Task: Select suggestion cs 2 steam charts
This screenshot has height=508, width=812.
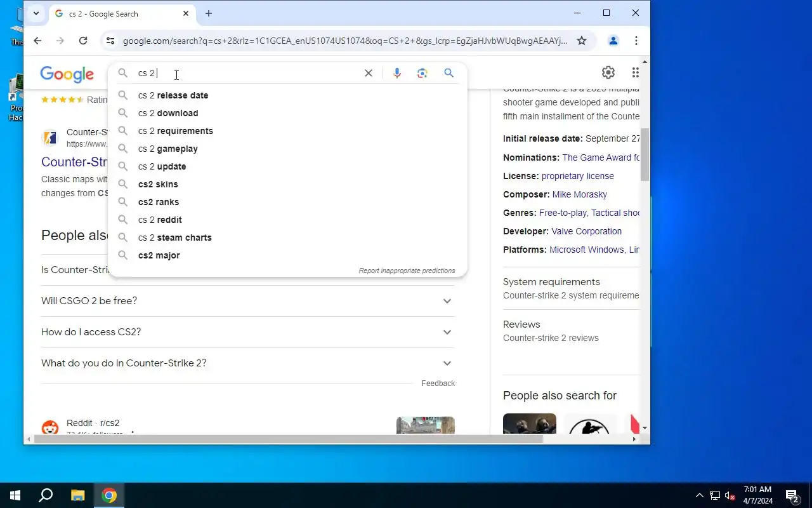Action: 288,237
